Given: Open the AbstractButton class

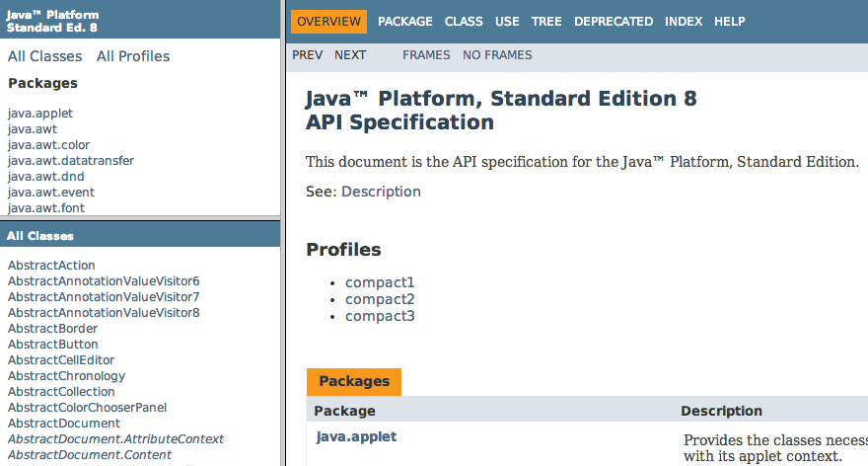Looking at the screenshot, I should click(53, 344).
